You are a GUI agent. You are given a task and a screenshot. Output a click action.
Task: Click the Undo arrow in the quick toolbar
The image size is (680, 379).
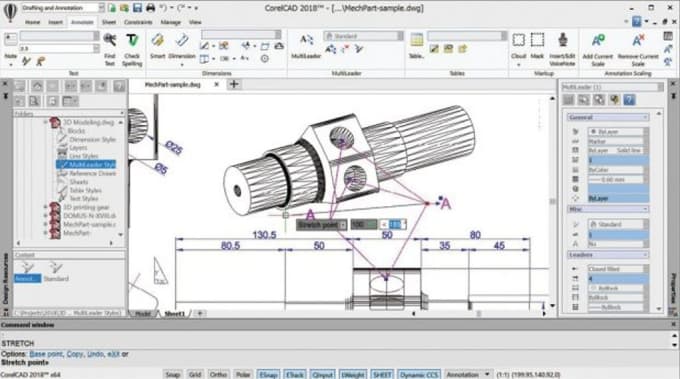[x=163, y=8]
